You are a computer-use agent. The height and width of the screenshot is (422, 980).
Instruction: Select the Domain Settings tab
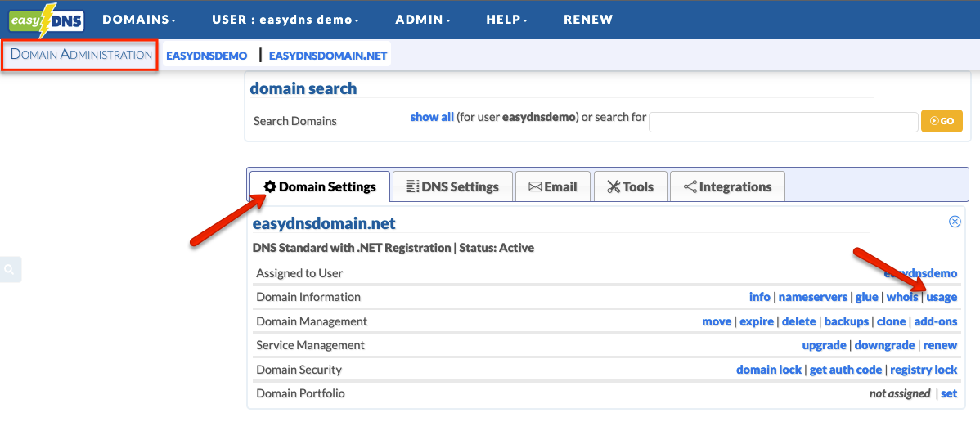[x=320, y=186]
